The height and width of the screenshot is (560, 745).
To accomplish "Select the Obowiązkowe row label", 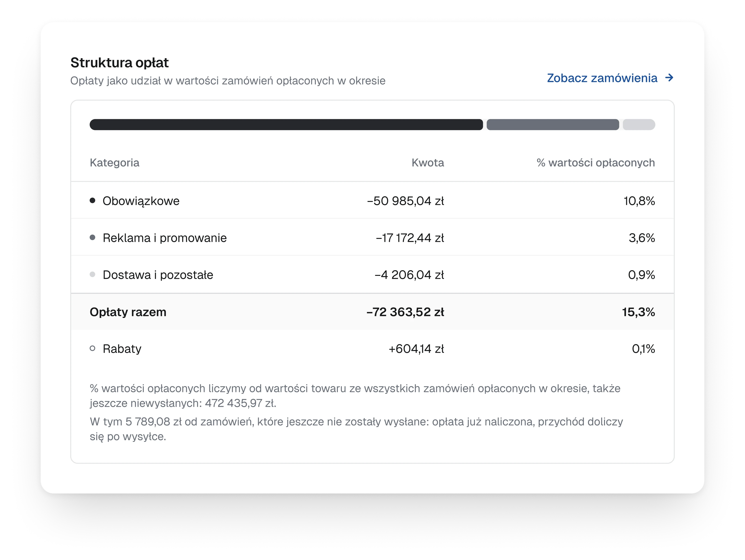I will pyautogui.click(x=141, y=201).
